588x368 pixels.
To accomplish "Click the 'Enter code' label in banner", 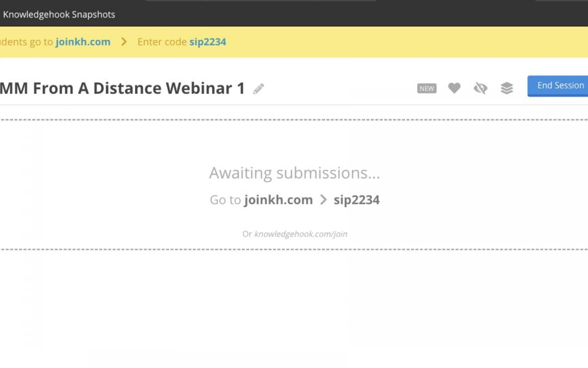I will pyautogui.click(x=162, y=42).
